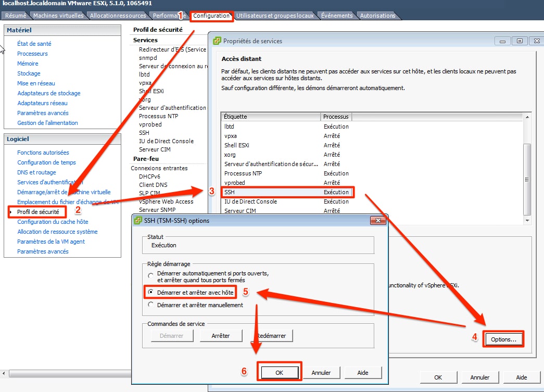This screenshot has width=544, height=392.
Task: Select 'Démarrer et arrêter manuellement' radio
Action: 150,305
